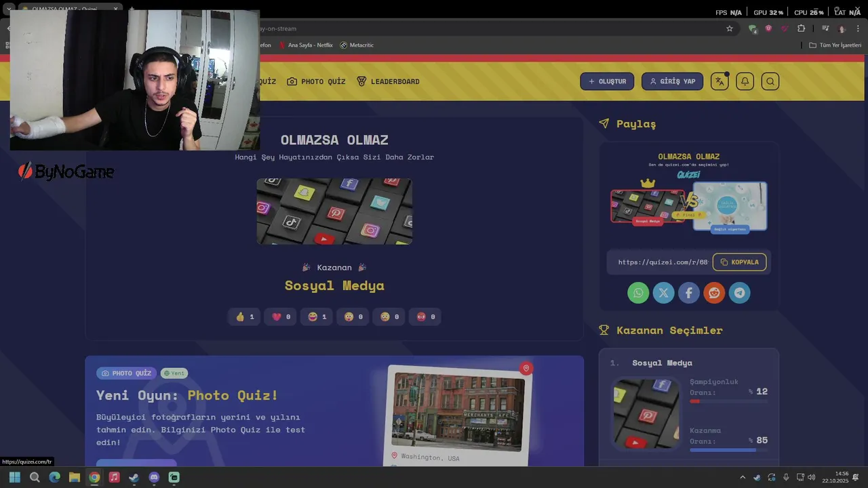Open Windows Start menu
The width and height of the screenshot is (868, 488).
coord(14,477)
